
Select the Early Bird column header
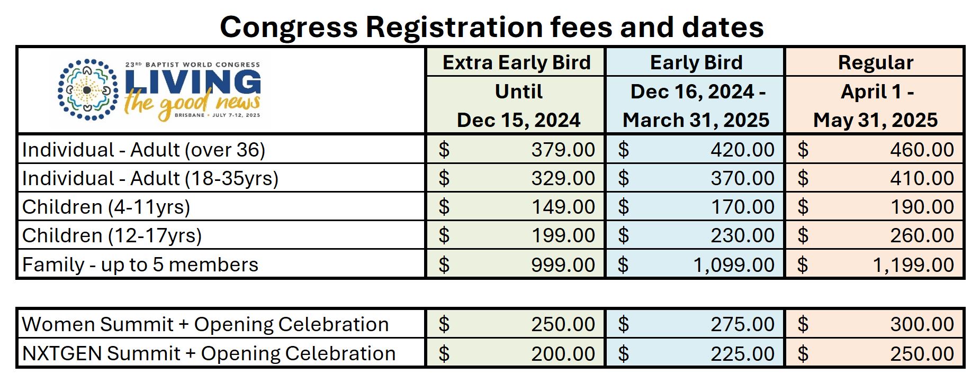(696, 62)
